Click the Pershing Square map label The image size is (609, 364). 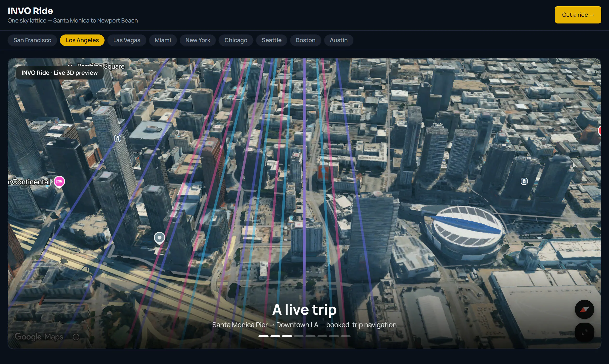[x=101, y=66]
